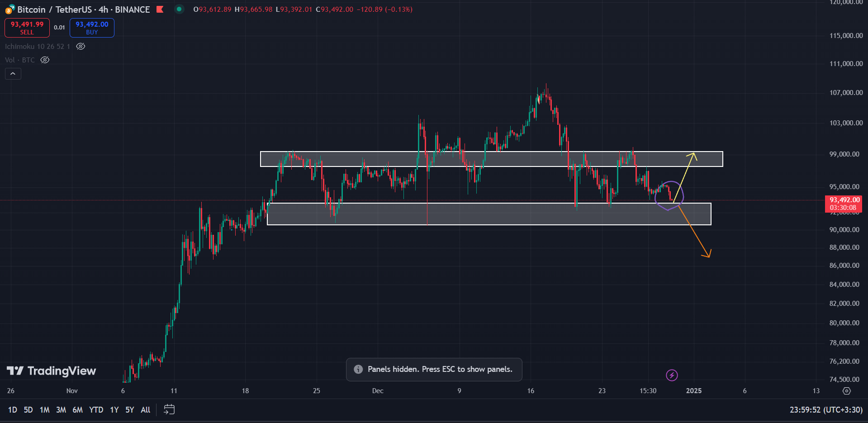This screenshot has height=423, width=868.
Task: Select the 1D time range
Action: coord(13,410)
